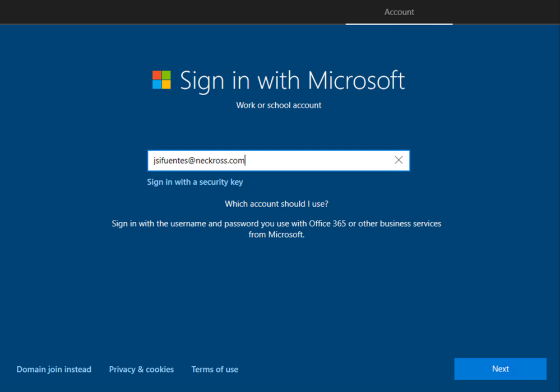Choose 'Domain join instead' link
The image size is (560, 392).
[54, 369]
